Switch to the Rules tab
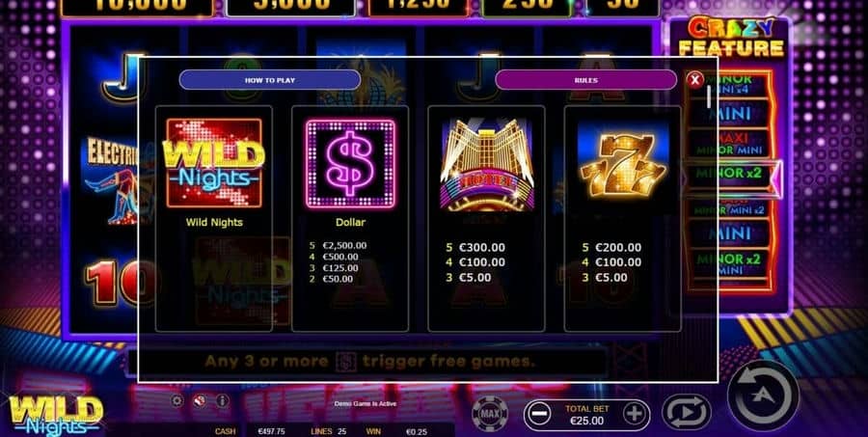 coord(585,80)
